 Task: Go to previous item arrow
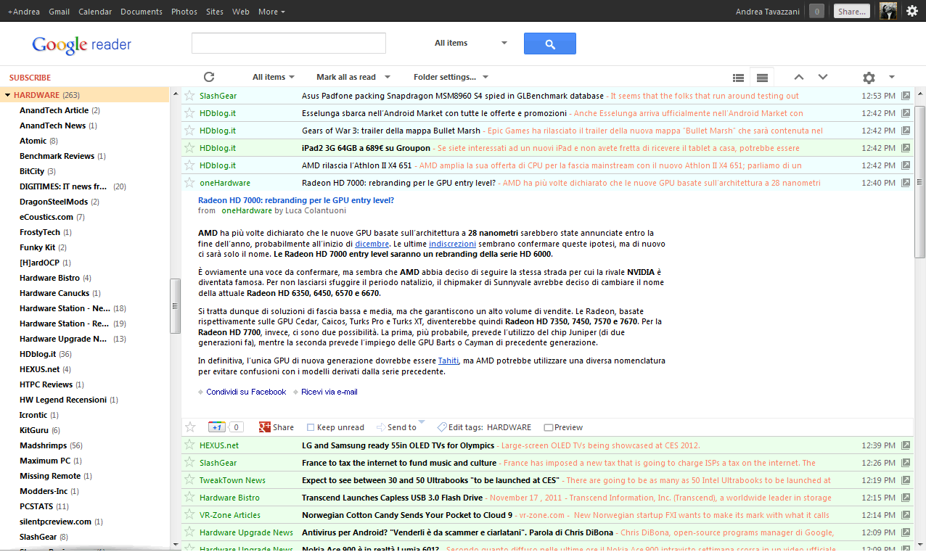point(799,77)
